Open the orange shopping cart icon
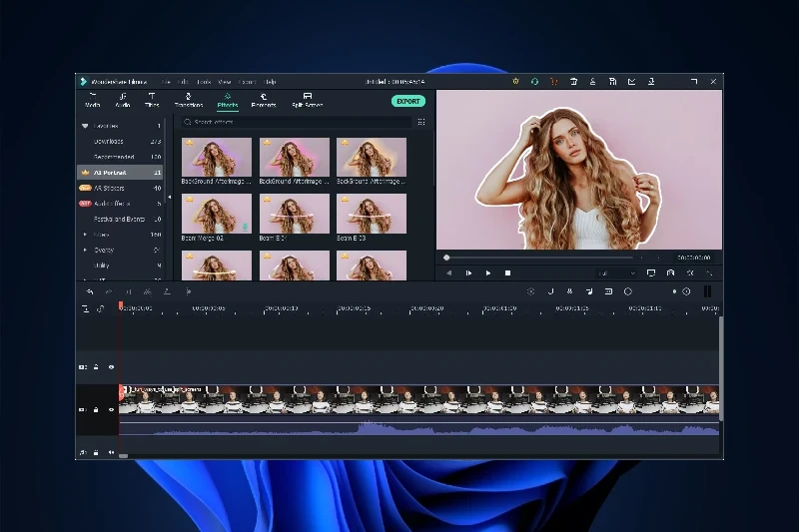 (x=554, y=82)
